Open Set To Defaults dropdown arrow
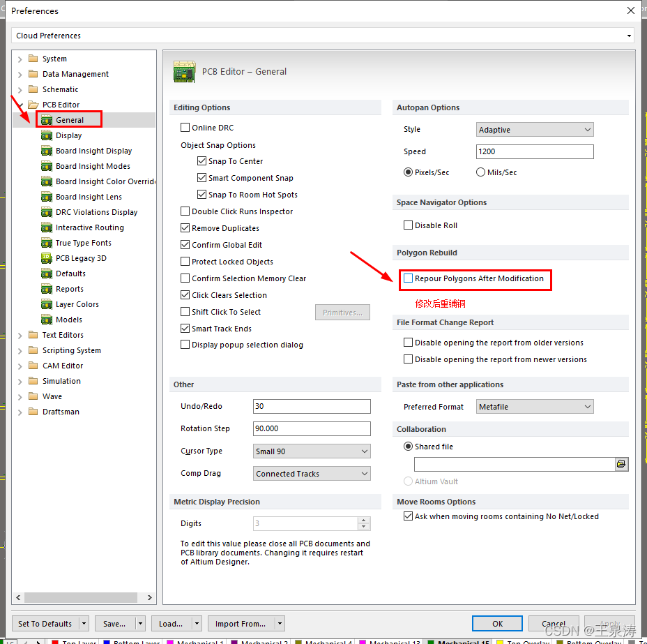The width and height of the screenshot is (647, 644). 84,623
